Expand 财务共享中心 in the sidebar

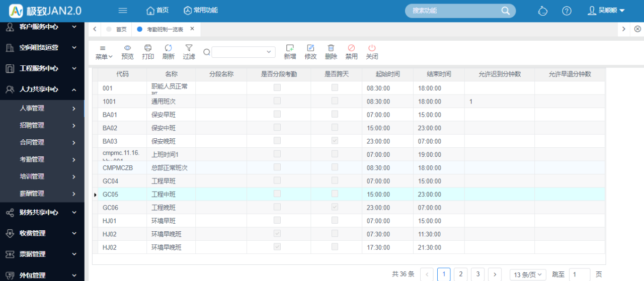click(42, 213)
